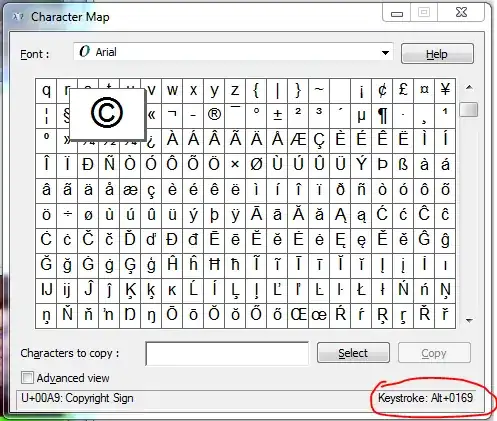Click the 'U+00A9: Copyright Sign' status text
The height and width of the screenshot is (421, 497).
77,398
